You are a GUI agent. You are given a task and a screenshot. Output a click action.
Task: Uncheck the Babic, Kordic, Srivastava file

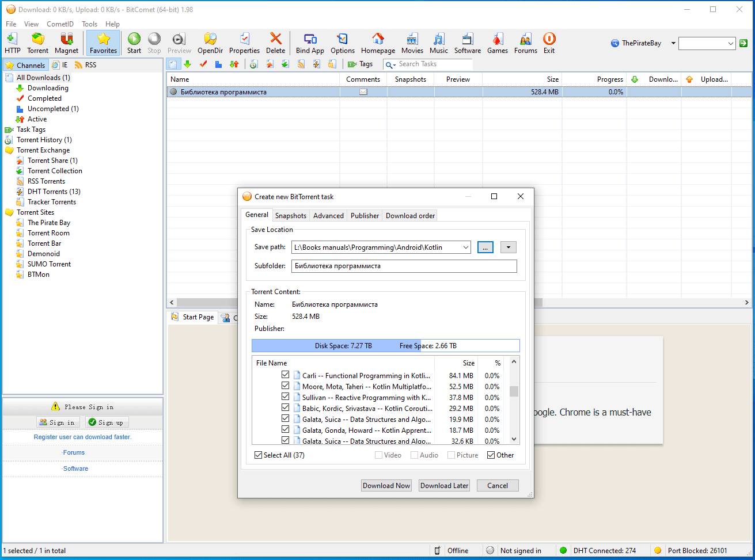(285, 407)
